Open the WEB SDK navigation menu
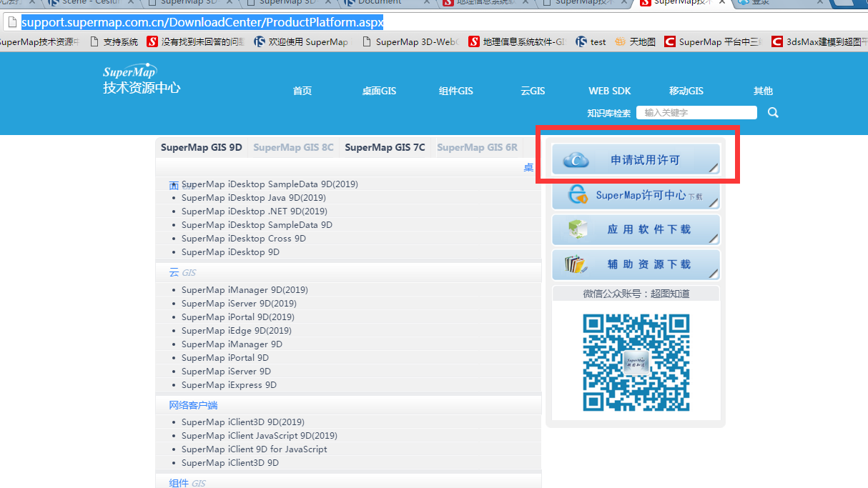 610,91
